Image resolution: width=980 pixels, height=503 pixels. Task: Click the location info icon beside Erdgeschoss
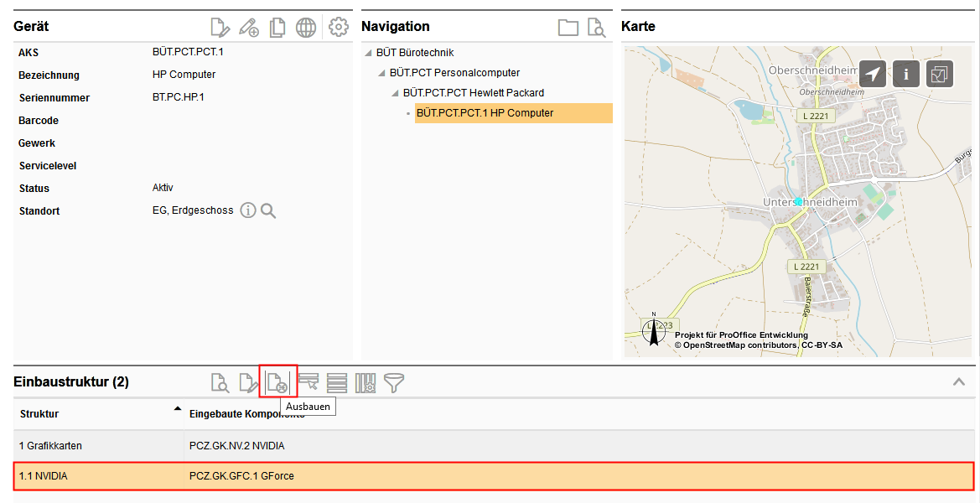pos(248,210)
